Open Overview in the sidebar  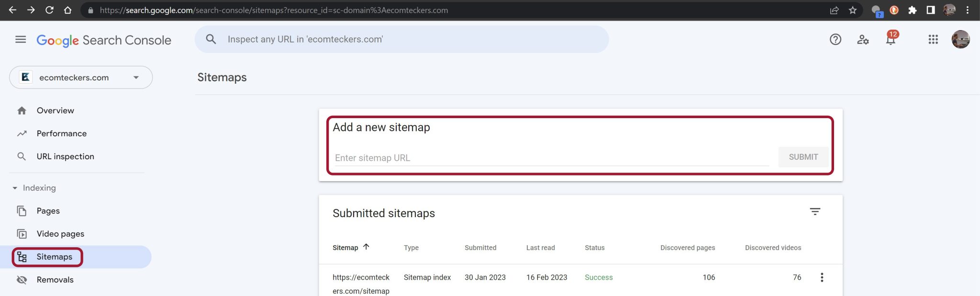(x=55, y=110)
